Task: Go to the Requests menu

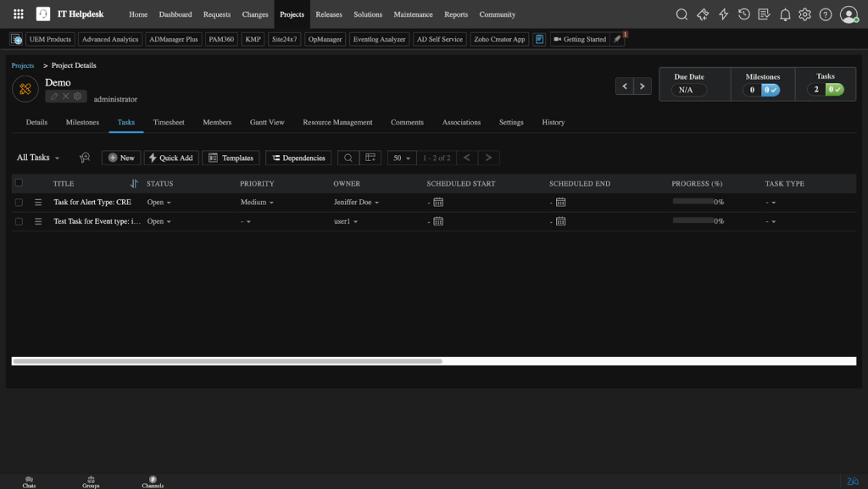Action: [216, 14]
